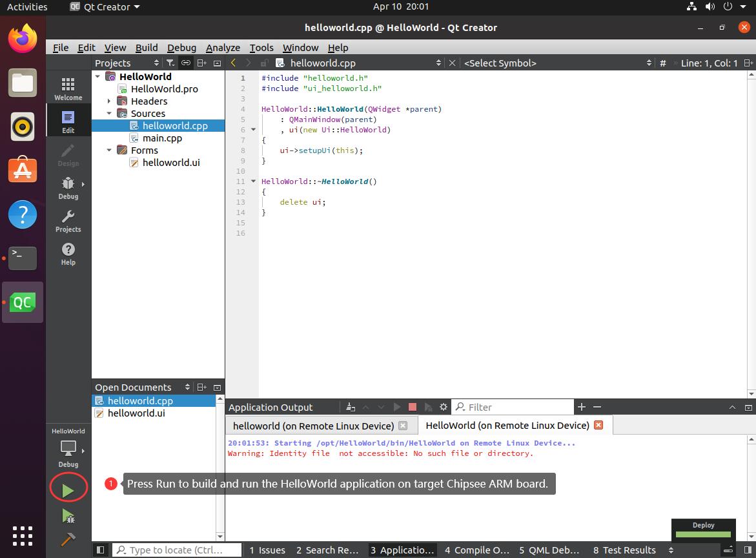Toggle the right sidebar visibility
Viewport: 756px width, 558px height.
tap(748, 550)
